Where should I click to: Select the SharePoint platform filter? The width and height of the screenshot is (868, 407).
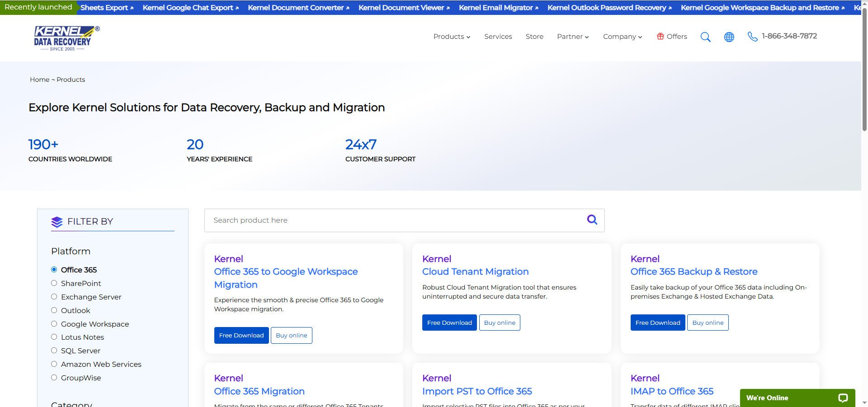(54, 283)
